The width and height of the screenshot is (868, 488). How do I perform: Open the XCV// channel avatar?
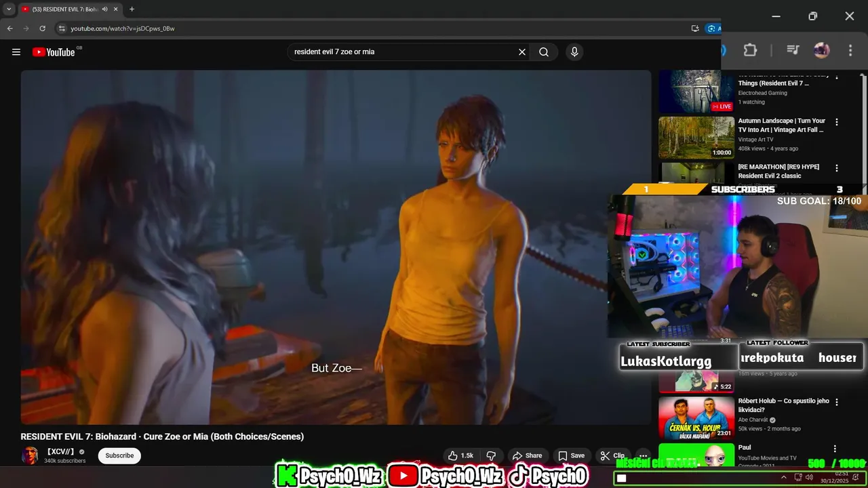coord(30,455)
